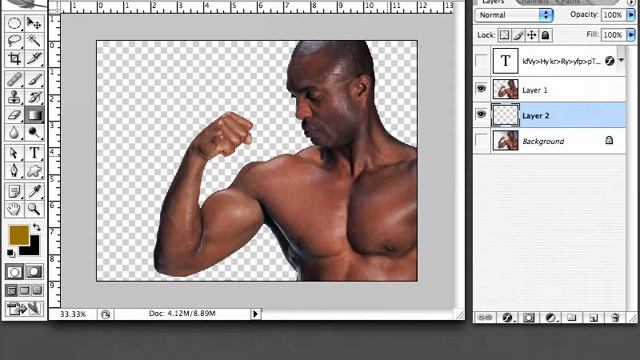
Task: Add a layer mask from panel bottom
Action: tap(529, 318)
